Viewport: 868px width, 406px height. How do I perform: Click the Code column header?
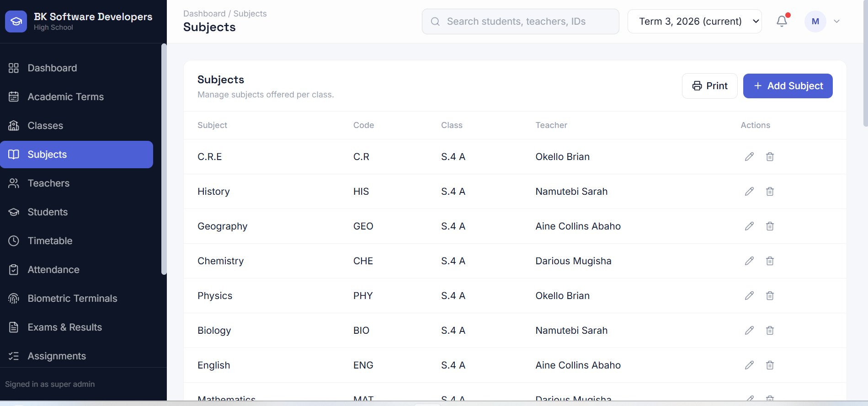point(363,125)
